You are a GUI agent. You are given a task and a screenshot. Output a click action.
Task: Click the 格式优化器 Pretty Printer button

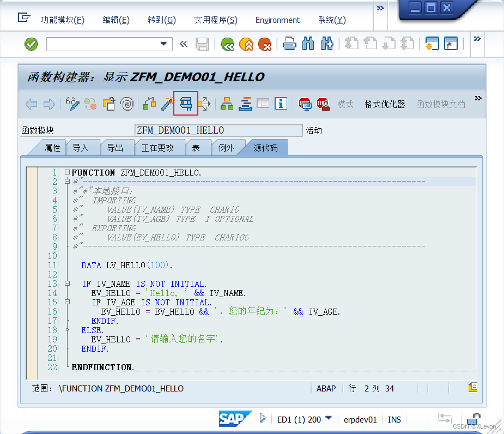pos(385,104)
